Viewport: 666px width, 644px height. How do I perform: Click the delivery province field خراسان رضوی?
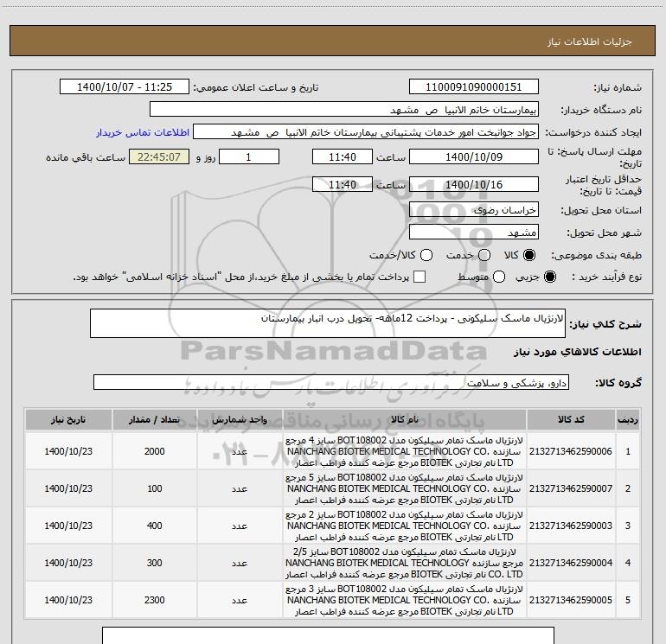click(x=474, y=209)
